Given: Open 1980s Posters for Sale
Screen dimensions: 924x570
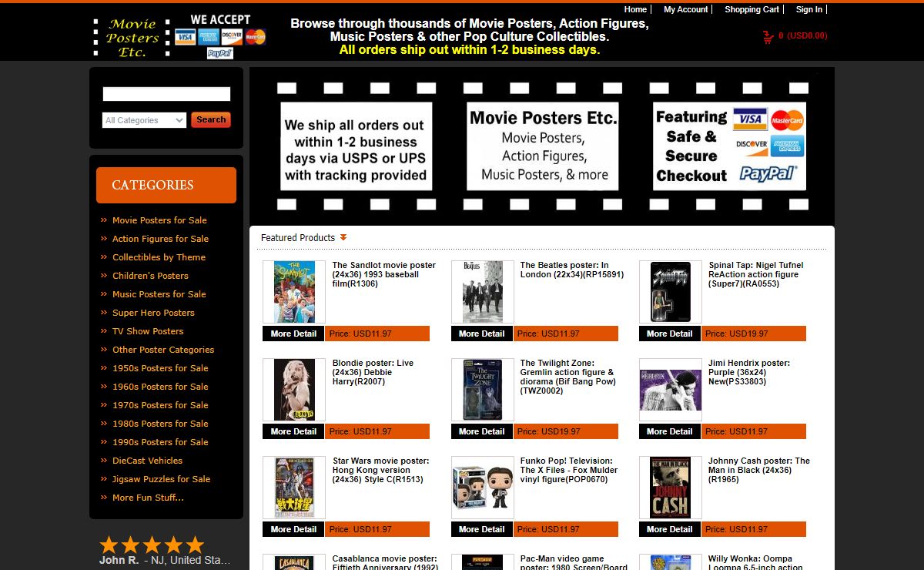Looking at the screenshot, I should (x=160, y=424).
